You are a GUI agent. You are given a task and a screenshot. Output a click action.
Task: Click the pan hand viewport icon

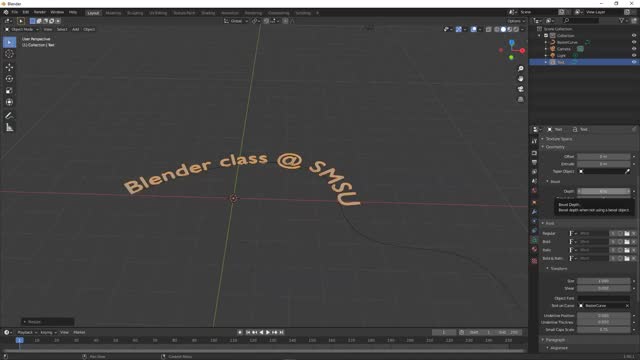tap(520, 79)
